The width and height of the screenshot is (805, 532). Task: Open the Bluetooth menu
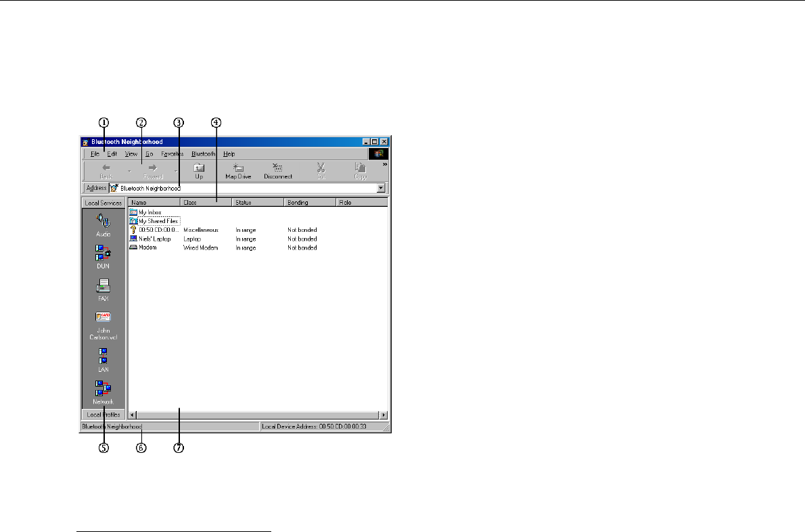(204, 154)
